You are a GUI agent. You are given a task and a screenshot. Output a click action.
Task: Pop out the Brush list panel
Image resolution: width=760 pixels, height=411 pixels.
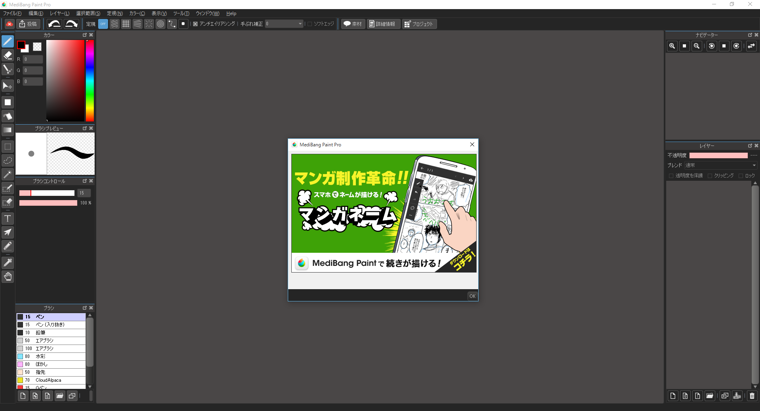84,308
